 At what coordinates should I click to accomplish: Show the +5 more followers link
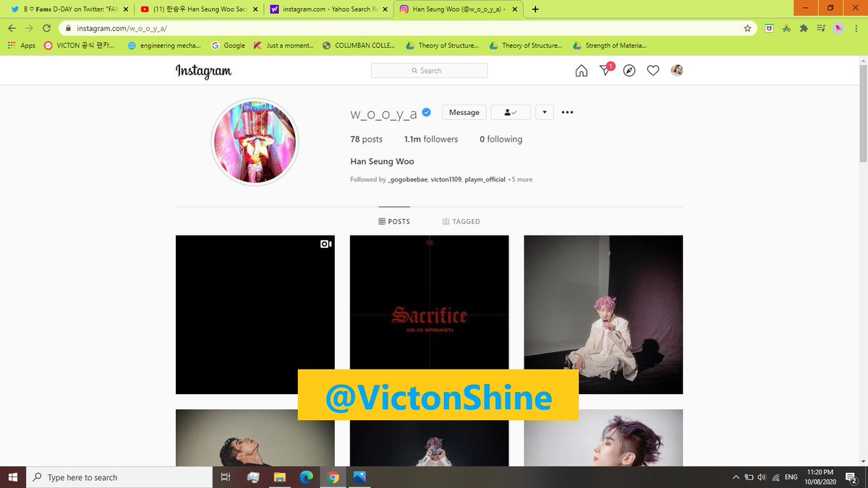click(x=520, y=179)
